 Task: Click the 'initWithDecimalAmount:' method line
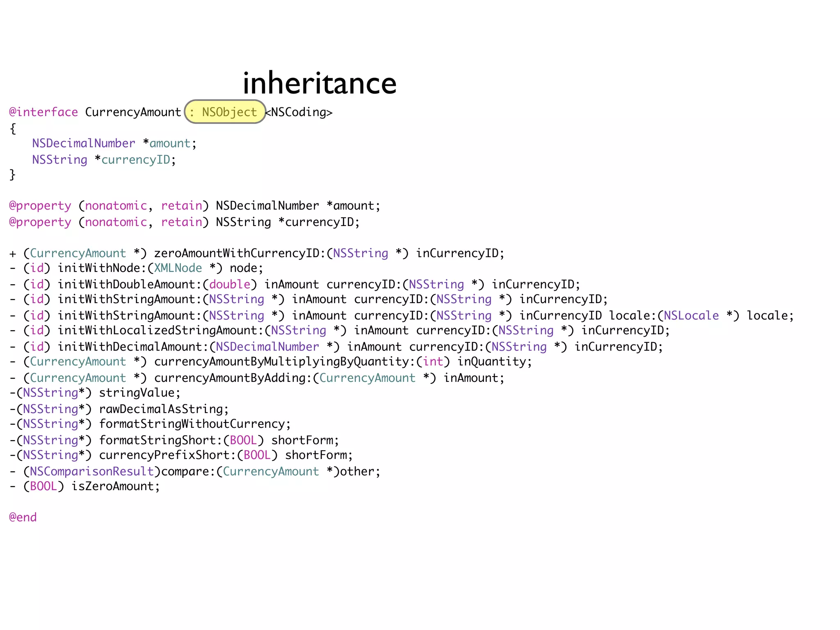pos(336,347)
